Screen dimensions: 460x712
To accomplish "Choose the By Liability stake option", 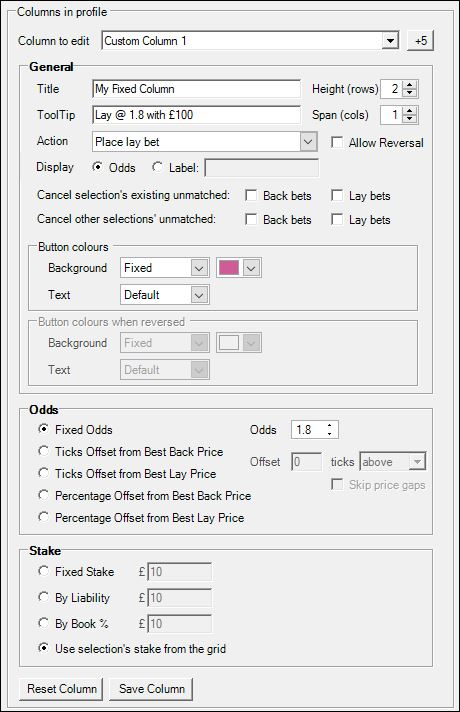I will tap(43, 597).
